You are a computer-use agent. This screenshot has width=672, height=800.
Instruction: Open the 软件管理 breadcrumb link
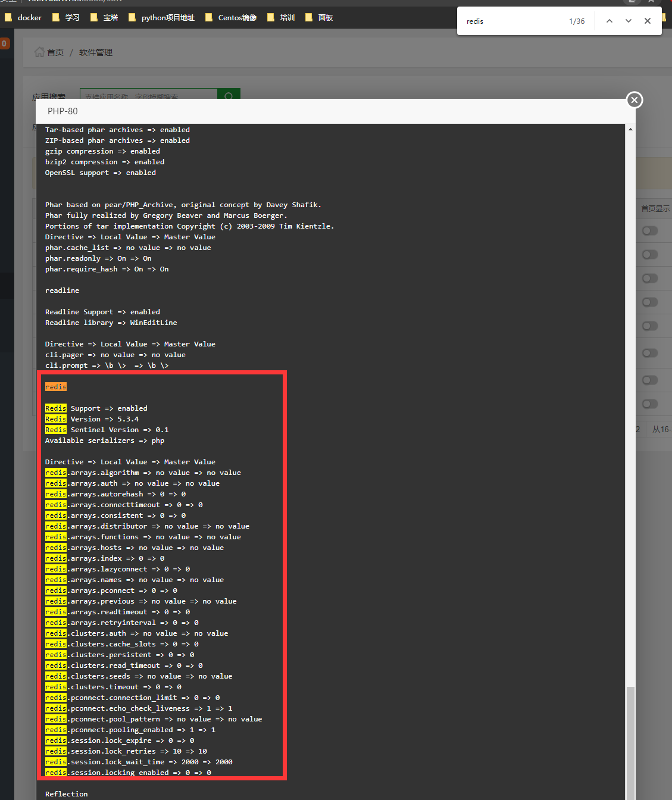[96, 52]
